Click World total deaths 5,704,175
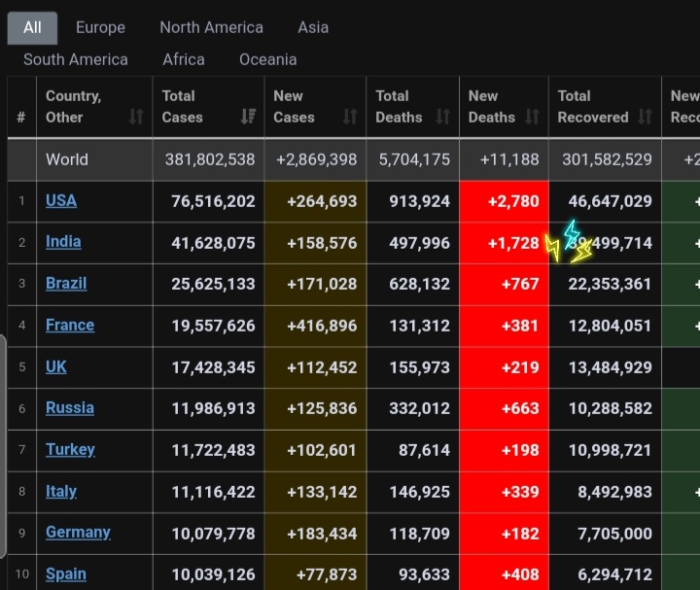Image resolution: width=700 pixels, height=590 pixels. click(x=414, y=159)
